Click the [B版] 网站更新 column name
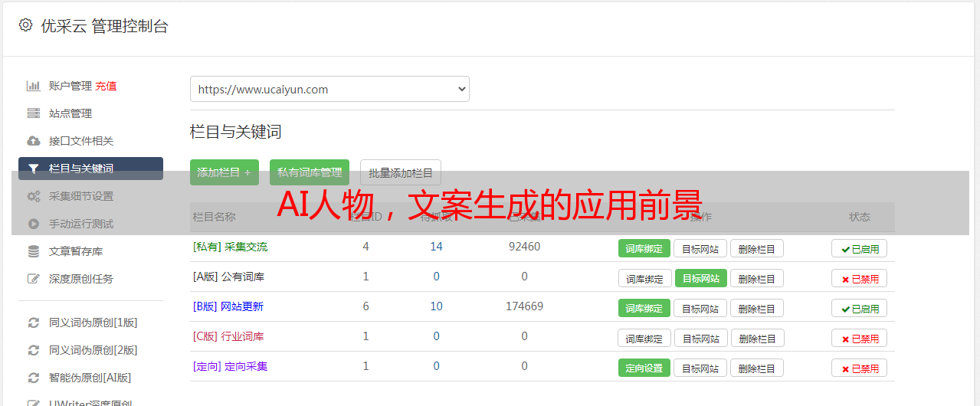The height and width of the screenshot is (406, 980). (x=228, y=306)
